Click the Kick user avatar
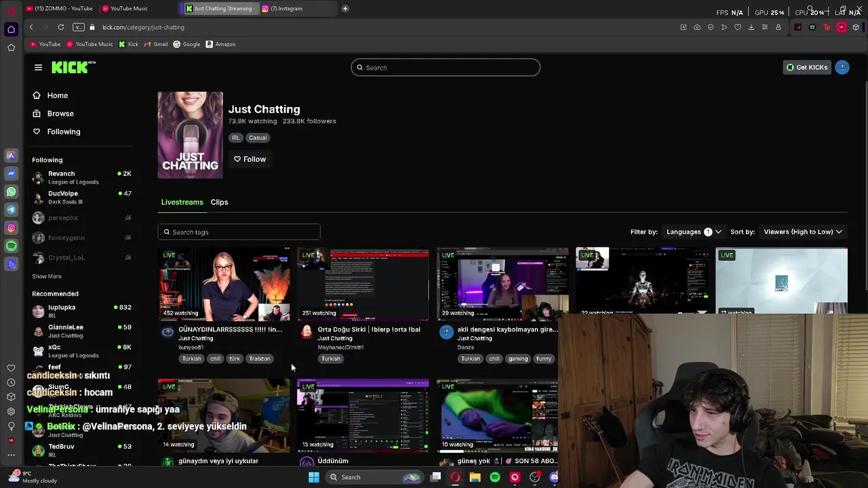This screenshot has height=488, width=868. tap(842, 67)
